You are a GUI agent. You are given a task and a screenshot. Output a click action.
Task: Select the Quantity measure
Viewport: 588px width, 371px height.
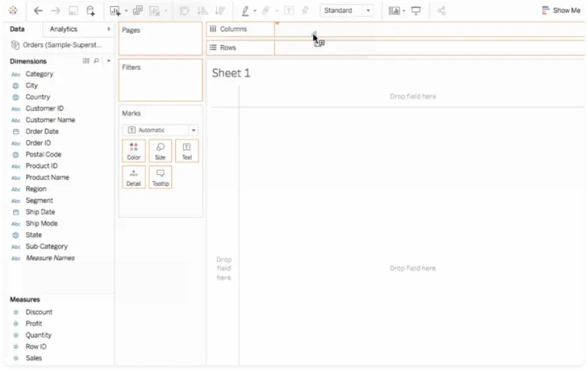coord(39,335)
